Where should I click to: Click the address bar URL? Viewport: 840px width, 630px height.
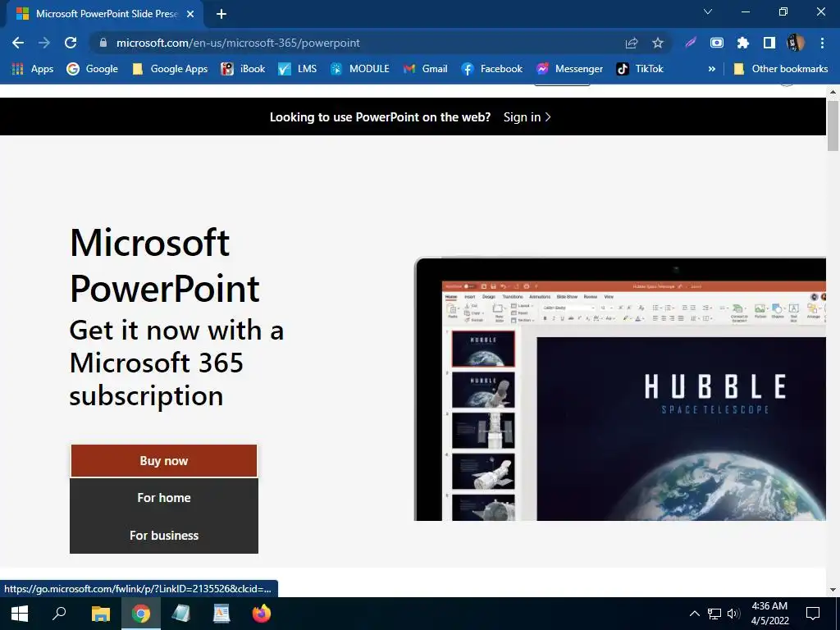coord(238,43)
